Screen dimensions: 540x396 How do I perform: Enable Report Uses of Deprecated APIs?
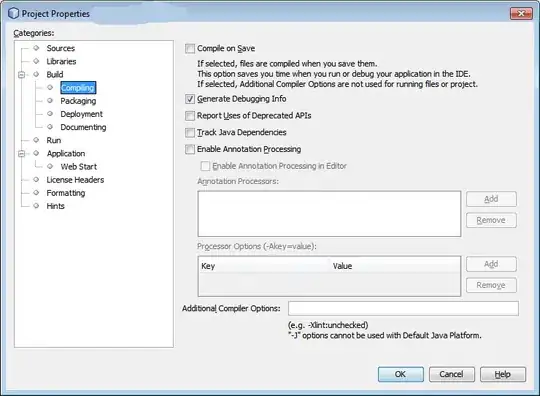click(190, 116)
